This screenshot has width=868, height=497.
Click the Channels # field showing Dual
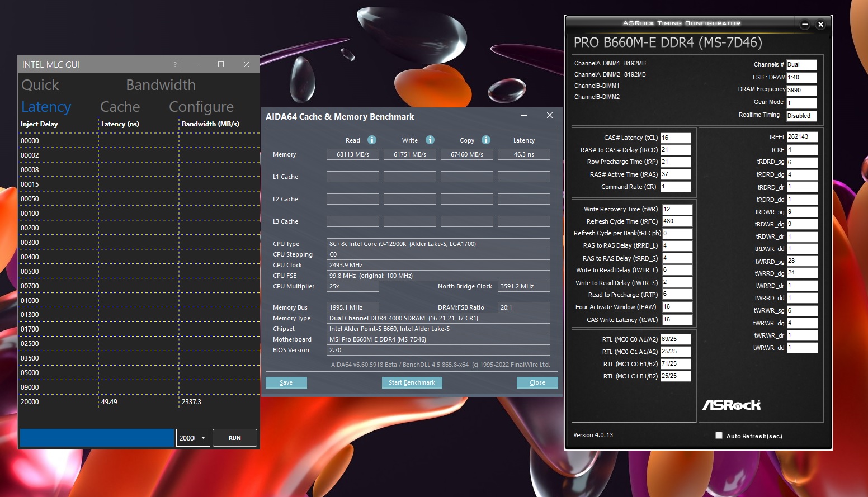tap(801, 64)
